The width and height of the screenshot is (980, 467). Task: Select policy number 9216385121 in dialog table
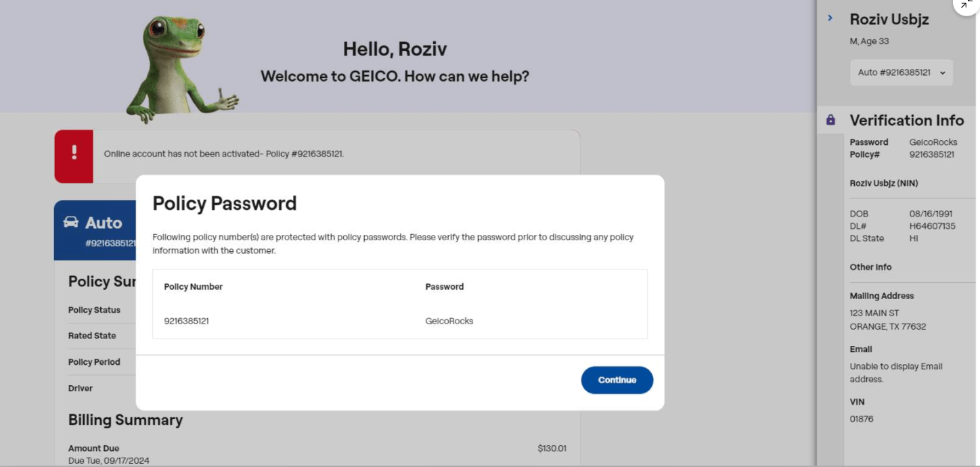(186, 321)
